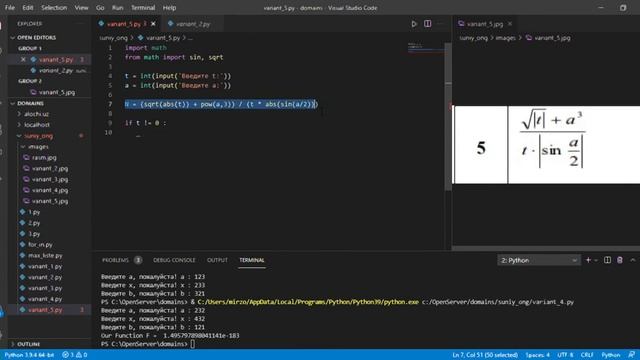Open the editor's more actions ellipsis
Viewport: 640px width, 360px height.
pyautogui.click(x=440, y=24)
